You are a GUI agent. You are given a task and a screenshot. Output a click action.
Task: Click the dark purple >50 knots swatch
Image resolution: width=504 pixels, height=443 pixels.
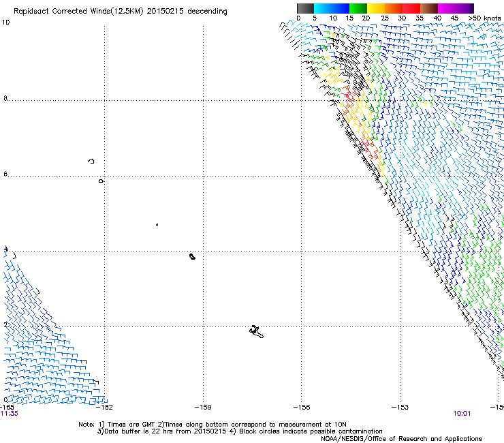[x=471, y=8]
